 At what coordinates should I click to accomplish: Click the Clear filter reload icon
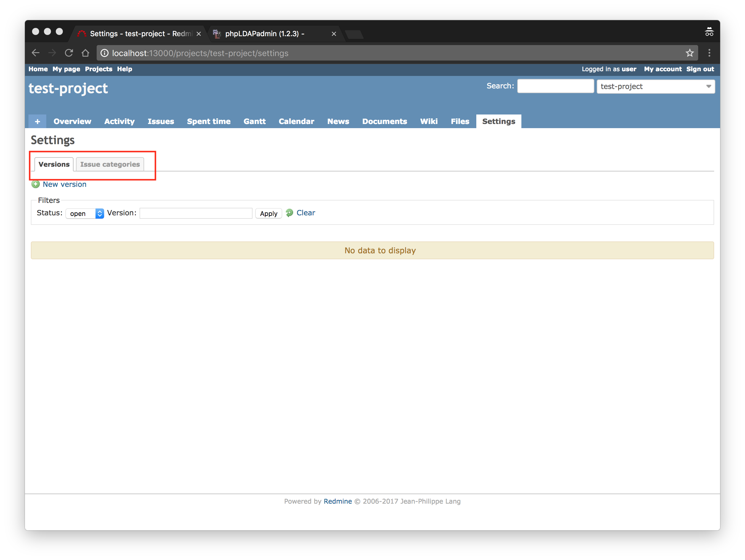point(289,213)
